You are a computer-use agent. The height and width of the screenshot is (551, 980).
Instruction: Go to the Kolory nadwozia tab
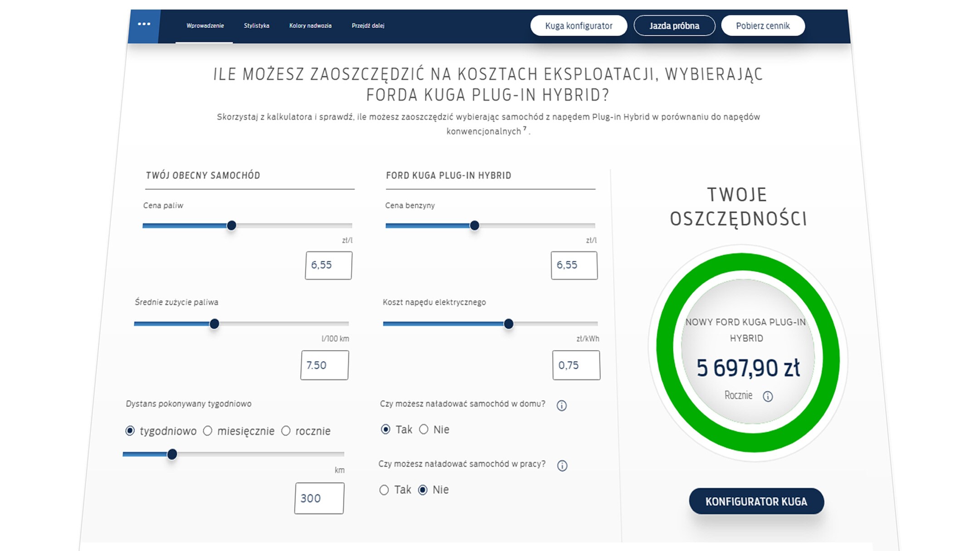pos(310,26)
